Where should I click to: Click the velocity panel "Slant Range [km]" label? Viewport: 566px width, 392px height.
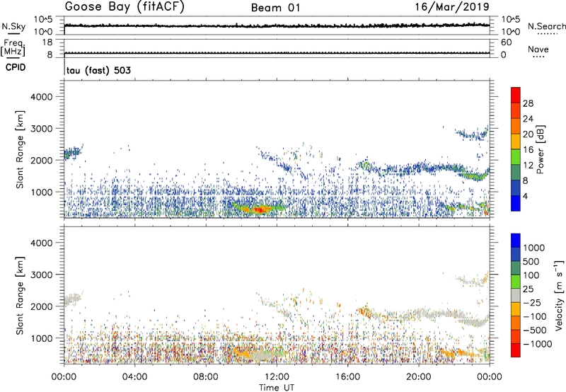(x=20, y=295)
